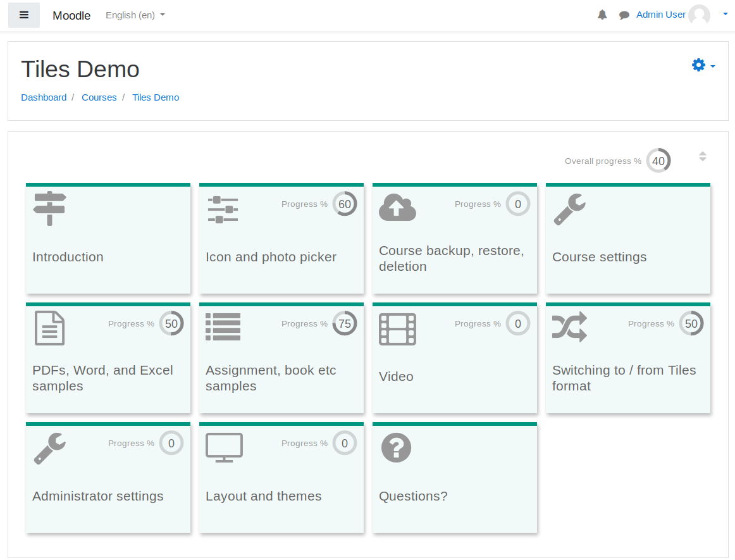735x560 pixels.
Task: Click the 75 progress ring on Assignment tile
Action: 345,323
